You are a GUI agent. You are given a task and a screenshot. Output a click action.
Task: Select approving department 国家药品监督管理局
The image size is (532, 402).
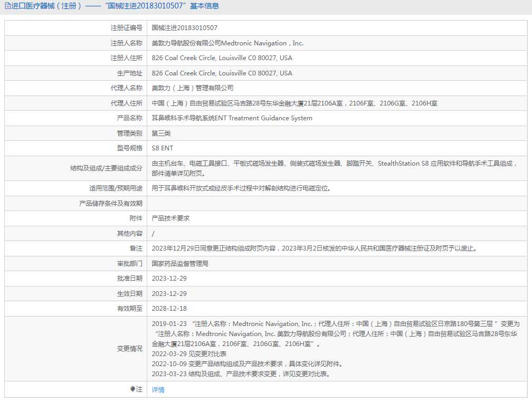180,264
